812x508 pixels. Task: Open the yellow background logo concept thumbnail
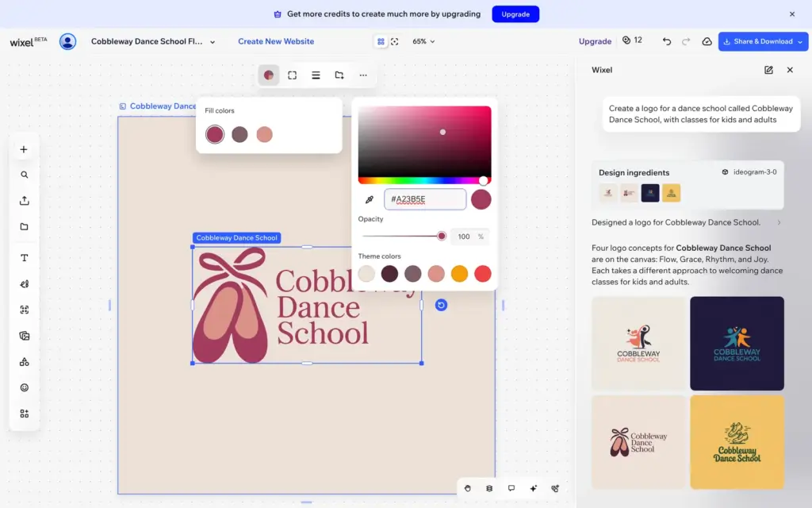click(x=737, y=442)
